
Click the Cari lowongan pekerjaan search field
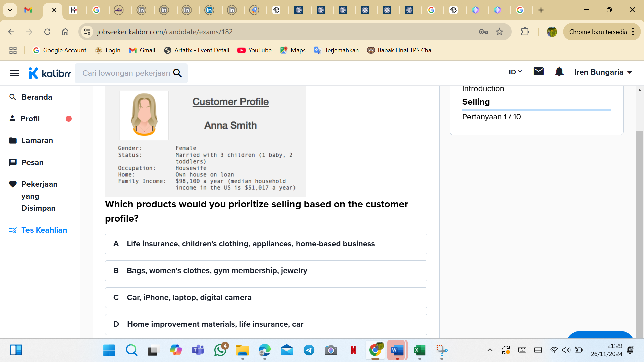(x=126, y=73)
